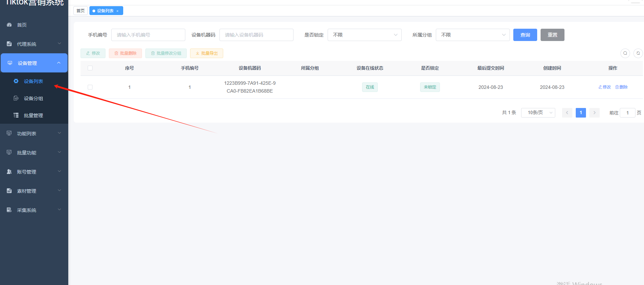Open 批量管理 submenu item
644x285 pixels.
[34, 116]
